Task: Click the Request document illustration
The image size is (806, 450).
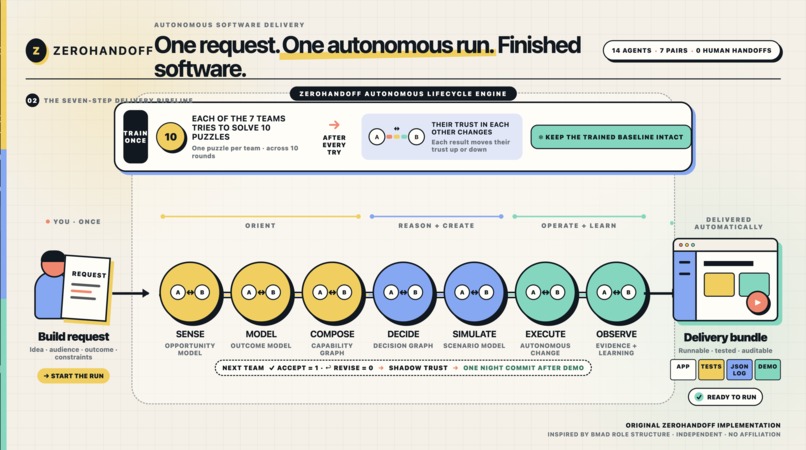Action: pos(86,288)
